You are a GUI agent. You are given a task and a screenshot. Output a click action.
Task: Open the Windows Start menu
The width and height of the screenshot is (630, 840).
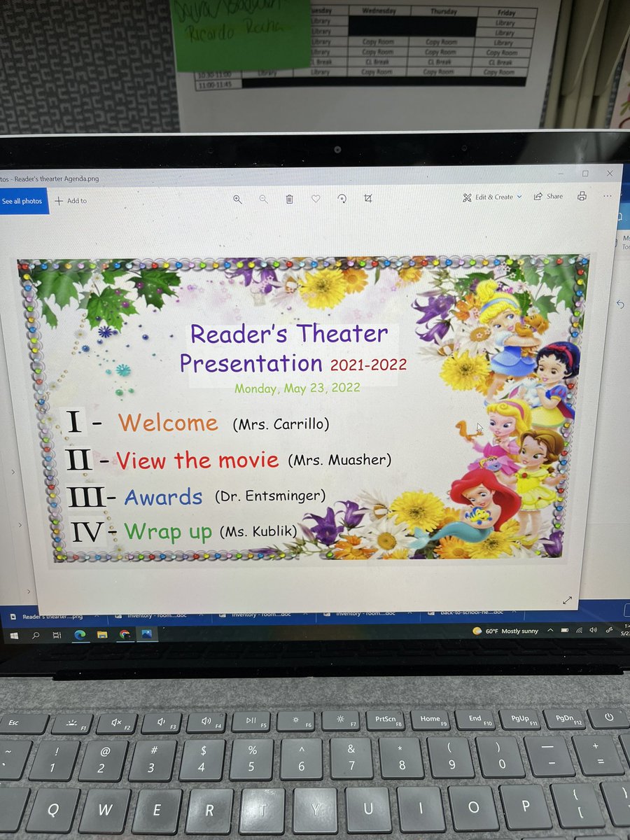(13, 634)
